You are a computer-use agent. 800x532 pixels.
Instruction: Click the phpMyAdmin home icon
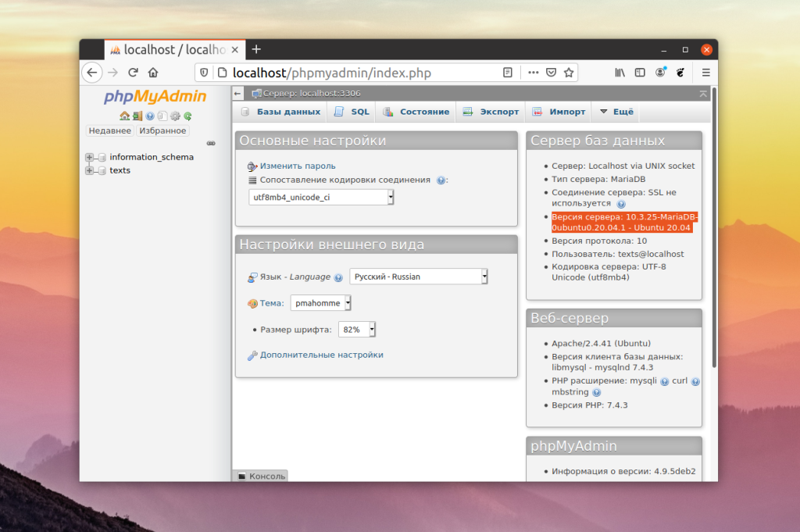click(124, 116)
